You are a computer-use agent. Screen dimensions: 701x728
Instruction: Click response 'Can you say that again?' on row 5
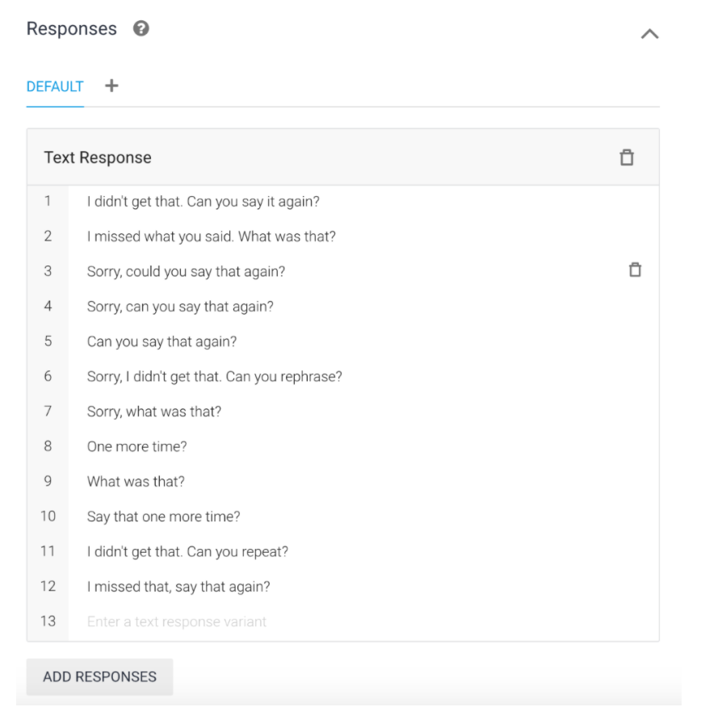point(162,341)
